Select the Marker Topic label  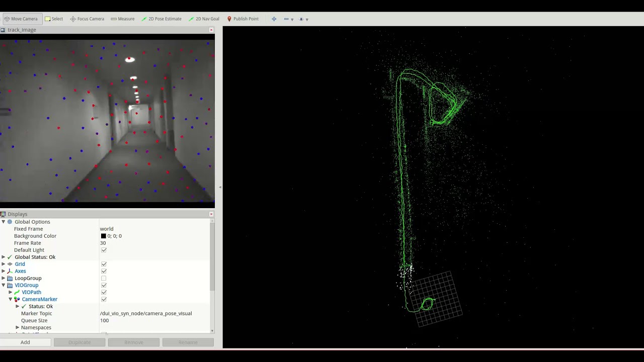[x=36, y=313]
